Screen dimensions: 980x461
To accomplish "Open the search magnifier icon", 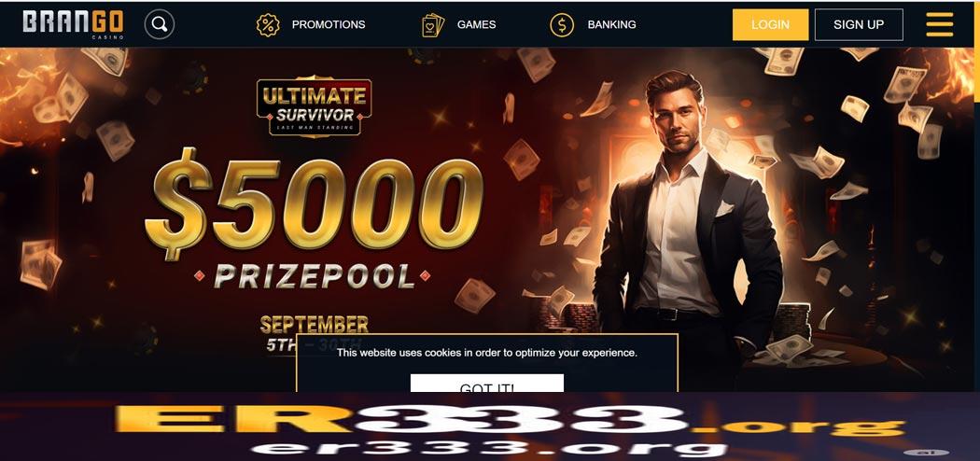I will [x=160, y=24].
